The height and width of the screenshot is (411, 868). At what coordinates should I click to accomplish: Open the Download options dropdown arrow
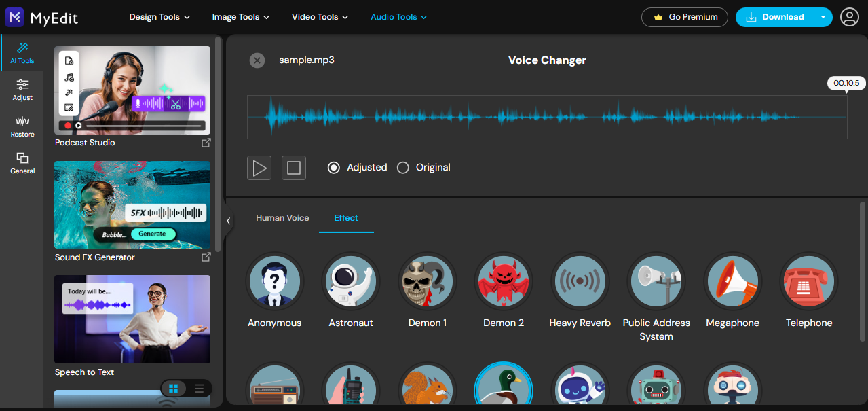(x=823, y=17)
